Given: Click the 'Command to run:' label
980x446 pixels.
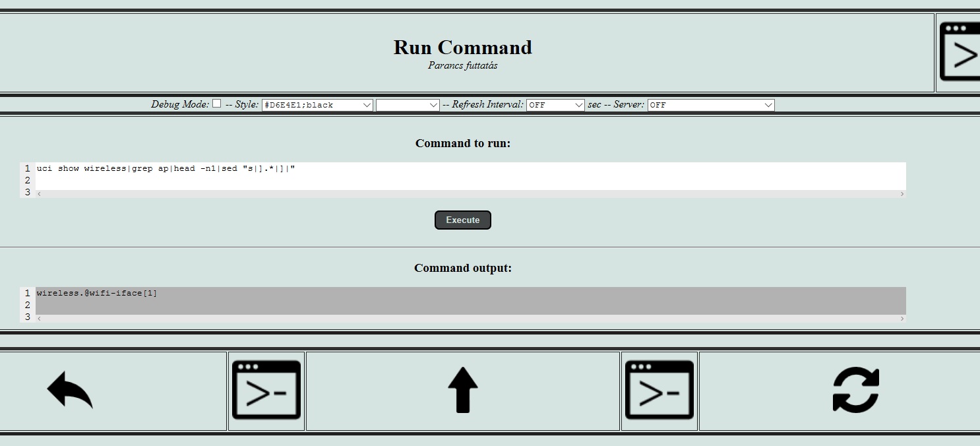Looking at the screenshot, I should point(463,143).
